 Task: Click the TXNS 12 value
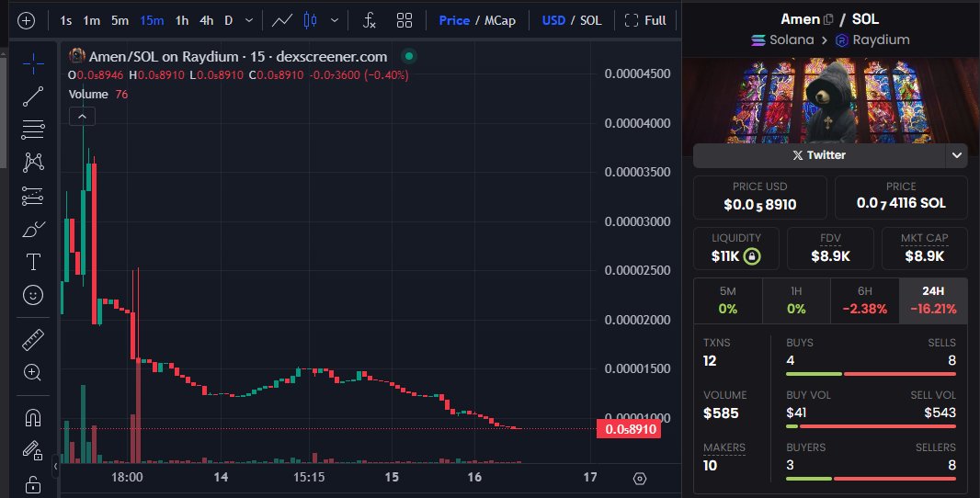click(x=710, y=360)
